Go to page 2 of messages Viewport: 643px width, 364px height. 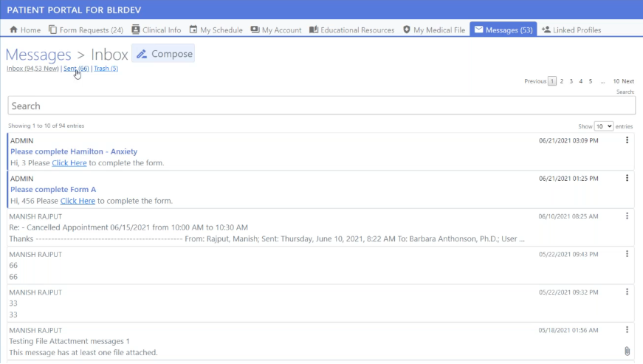coord(562,81)
